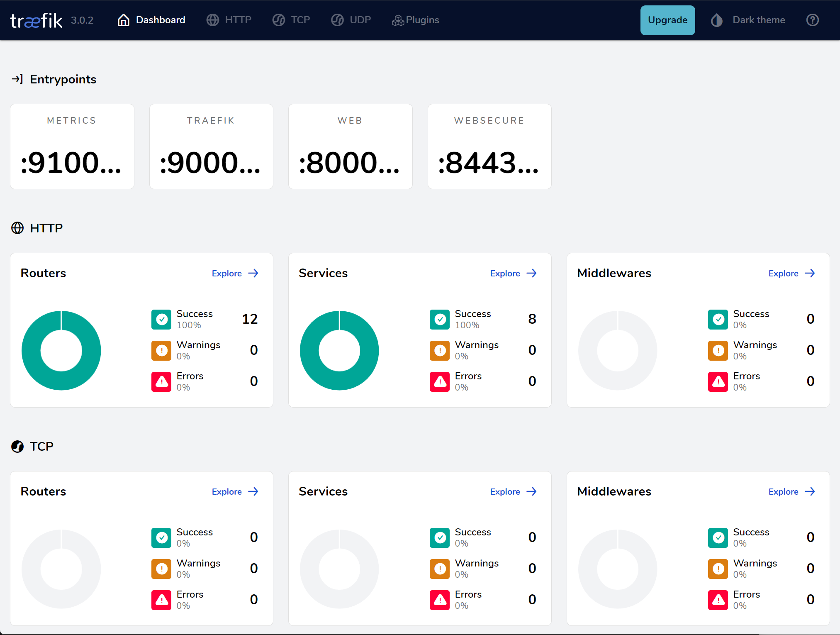This screenshot has height=635, width=840.
Task: Click TCP Middlewares Warnings icon
Action: click(718, 569)
